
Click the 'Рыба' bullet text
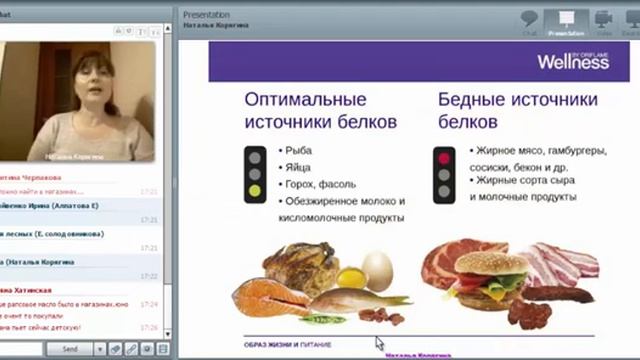(x=298, y=151)
